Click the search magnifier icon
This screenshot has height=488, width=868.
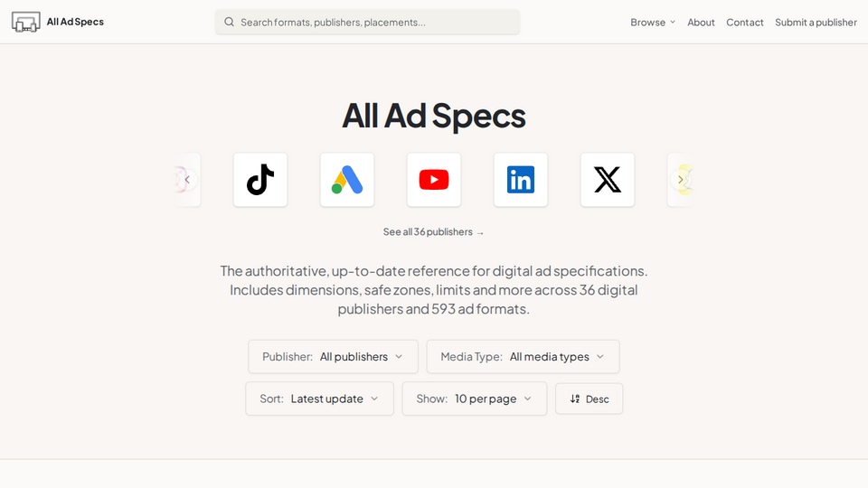(x=229, y=22)
